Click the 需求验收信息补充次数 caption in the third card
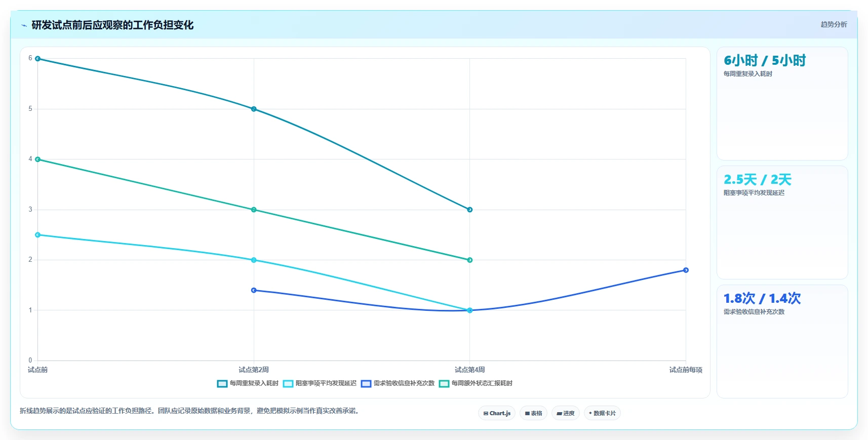Image resolution: width=868 pixels, height=440 pixels. [x=754, y=312]
